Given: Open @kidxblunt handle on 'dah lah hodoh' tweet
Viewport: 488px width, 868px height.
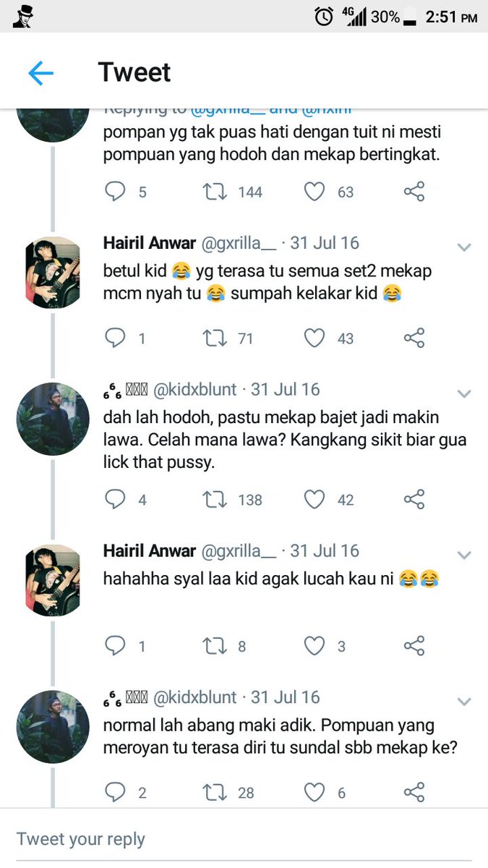Looking at the screenshot, I should [195, 390].
